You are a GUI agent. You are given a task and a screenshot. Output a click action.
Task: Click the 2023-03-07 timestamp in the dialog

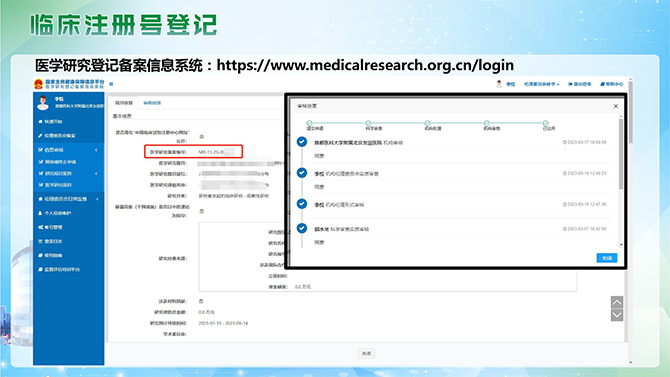point(585,229)
